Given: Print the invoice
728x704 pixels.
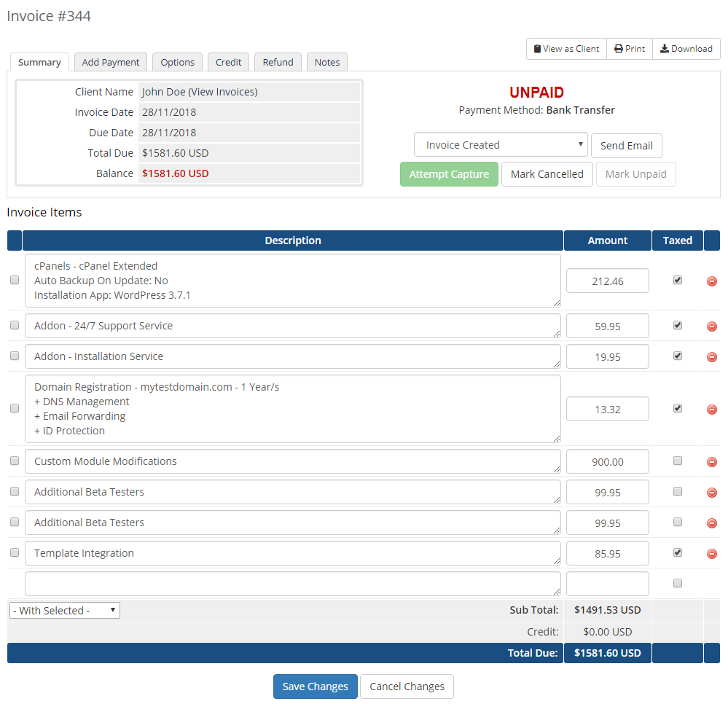Looking at the screenshot, I should (630, 49).
